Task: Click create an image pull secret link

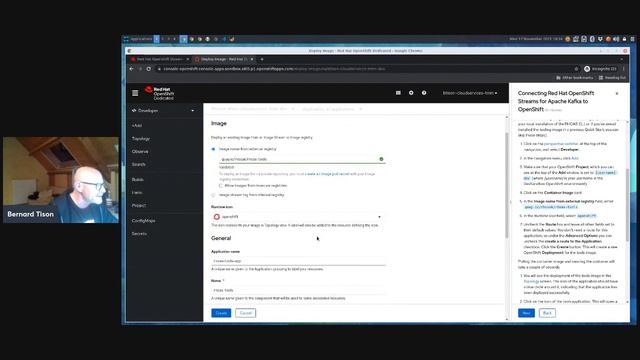Action: (327, 174)
